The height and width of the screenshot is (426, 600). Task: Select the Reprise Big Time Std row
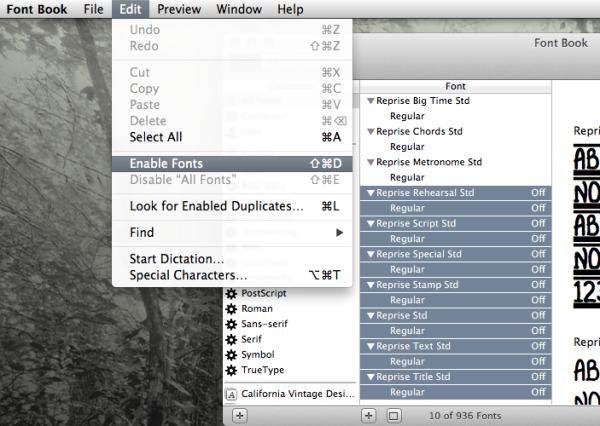[x=455, y=101]
